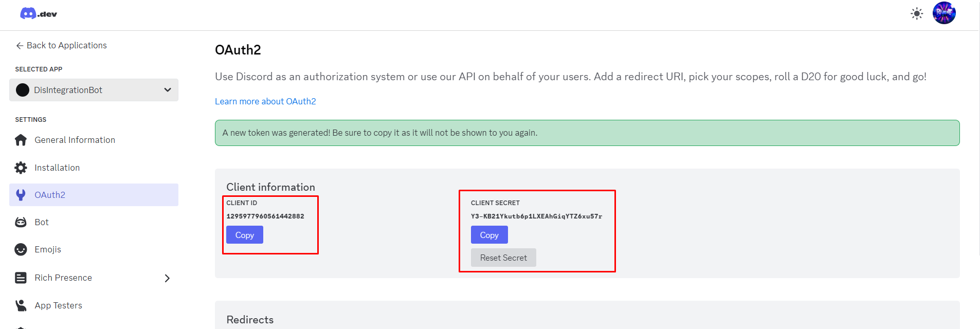This screenshot has height=329, width=980.
Task: Click the SETTINGS sidebar label
Action: [x=31, y=120]
